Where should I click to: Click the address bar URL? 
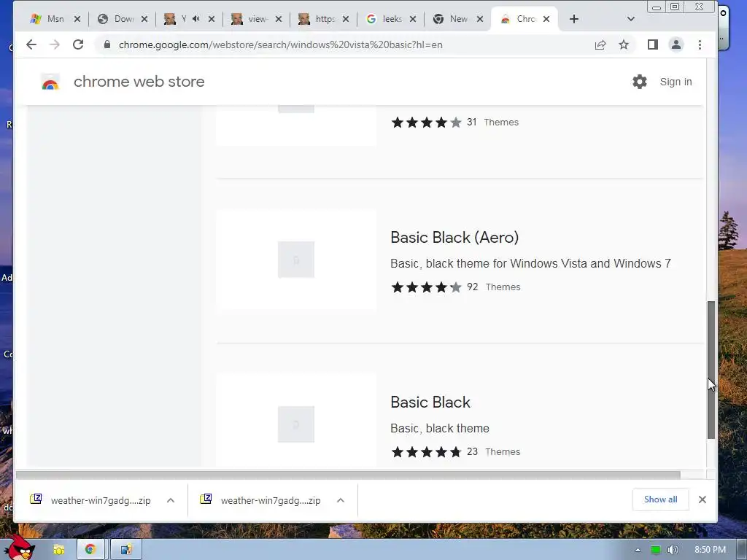tap(281, 44)
